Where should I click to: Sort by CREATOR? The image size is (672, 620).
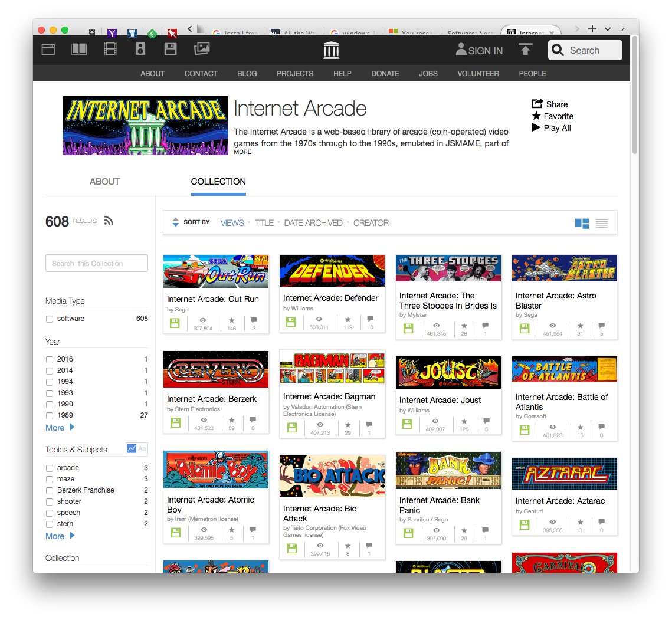371,223
